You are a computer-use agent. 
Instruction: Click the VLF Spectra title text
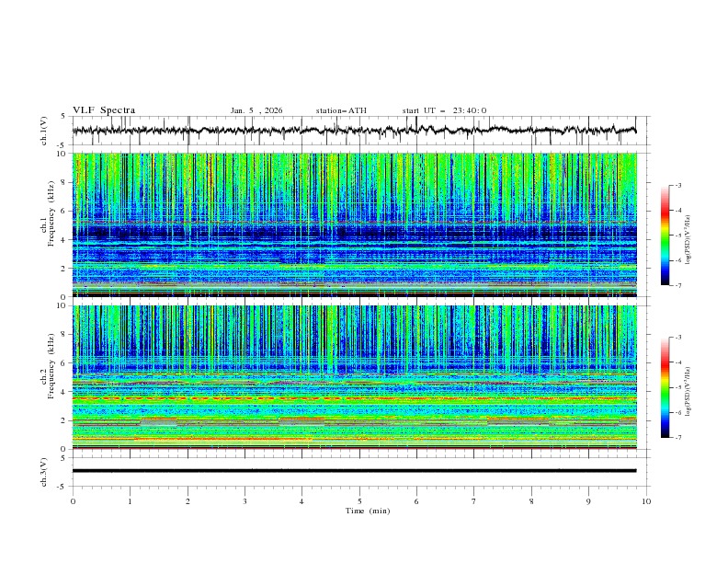[104, 110]
